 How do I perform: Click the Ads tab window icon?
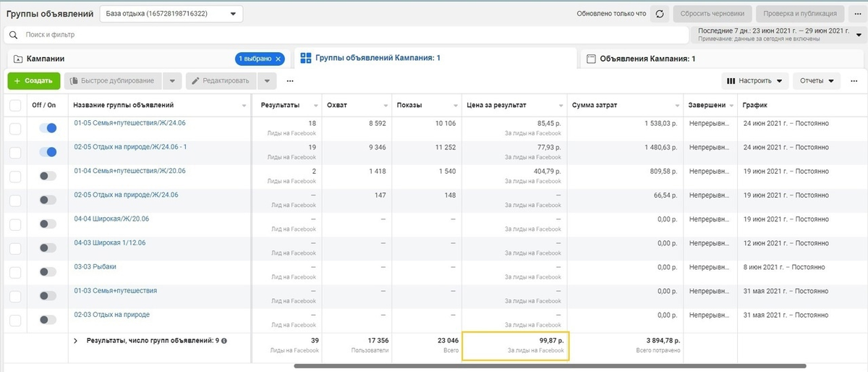[591, 59]
